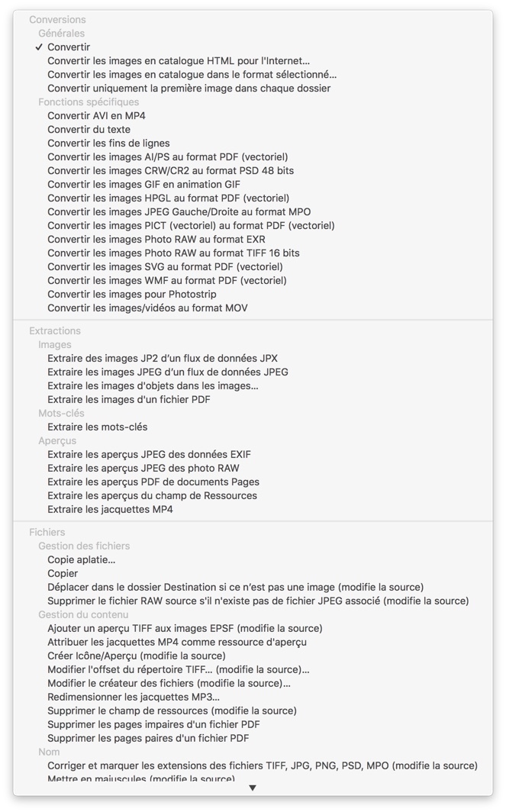
Task: Select Créer Icône/Aperçu (modifie la source)
Action: point(253,656)
